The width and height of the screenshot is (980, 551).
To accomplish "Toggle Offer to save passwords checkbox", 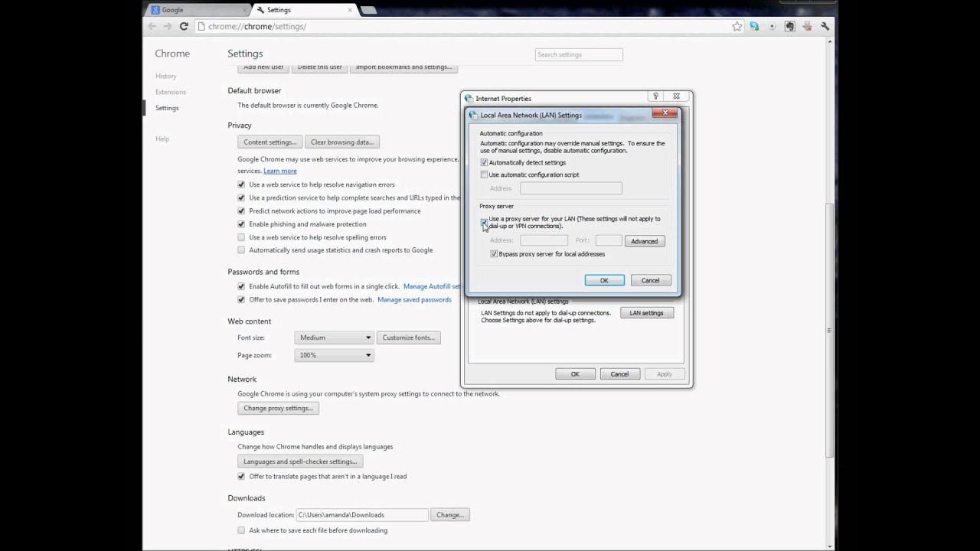I will (241, 299).
